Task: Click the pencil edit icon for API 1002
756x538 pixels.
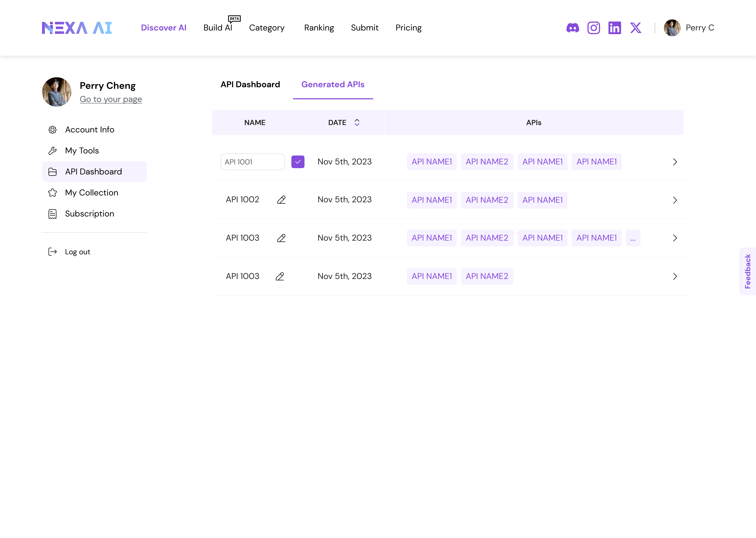Action: (x=281, y=200)
